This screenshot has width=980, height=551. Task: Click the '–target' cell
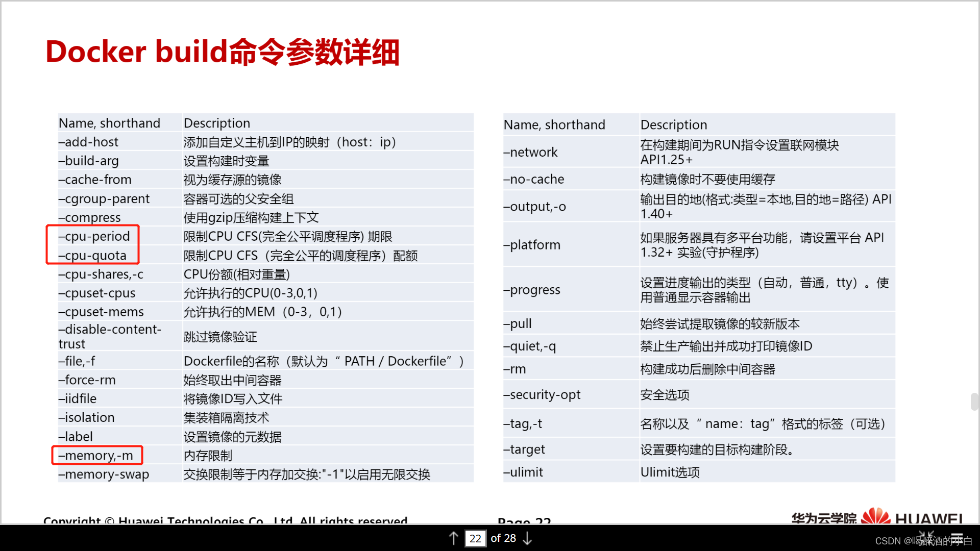pos(571,449)
